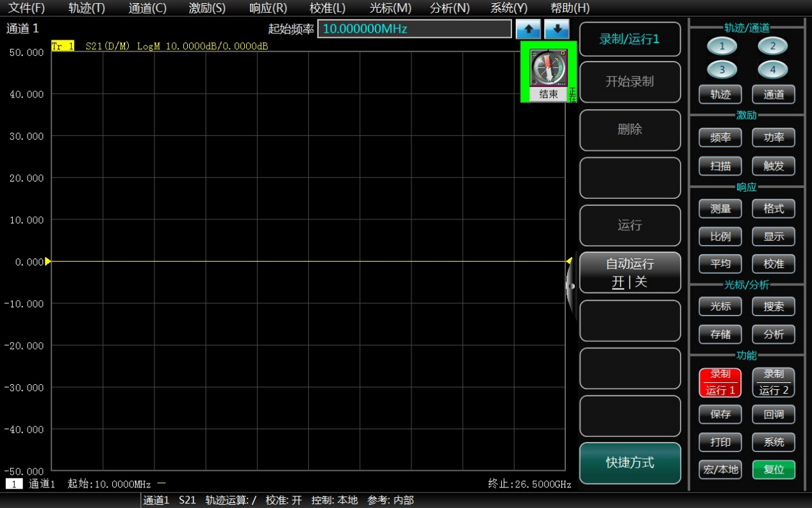Click the down arrow frequency stepper
Screen dimensions: 812x508
pyautogui.click(x=557, y=29)
